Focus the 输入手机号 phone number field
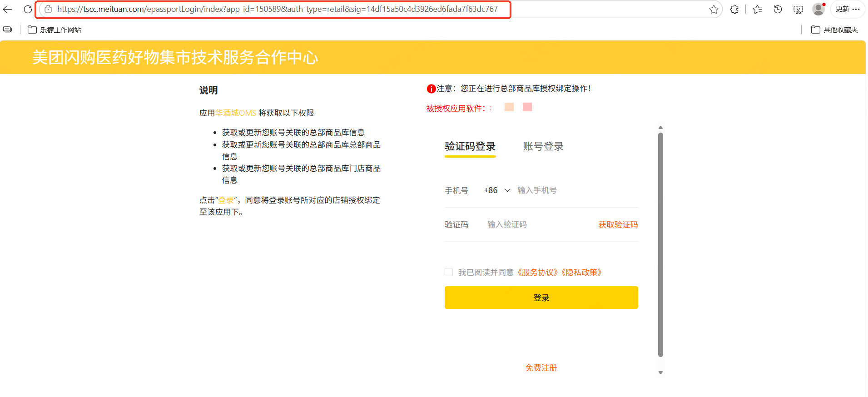Image resolution: width=868 pixels, height=397 pixels. tap(577, 190)
